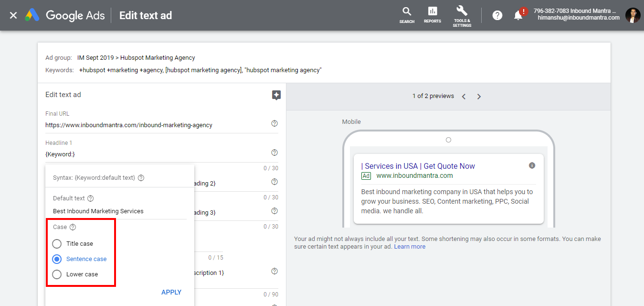Click www.inboundmantra.com in ad preview

click(x=415, y=175)
